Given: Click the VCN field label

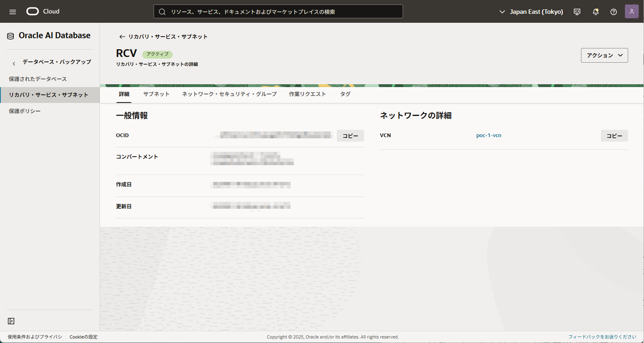Looking at the screenshot, I should (385, 135).
